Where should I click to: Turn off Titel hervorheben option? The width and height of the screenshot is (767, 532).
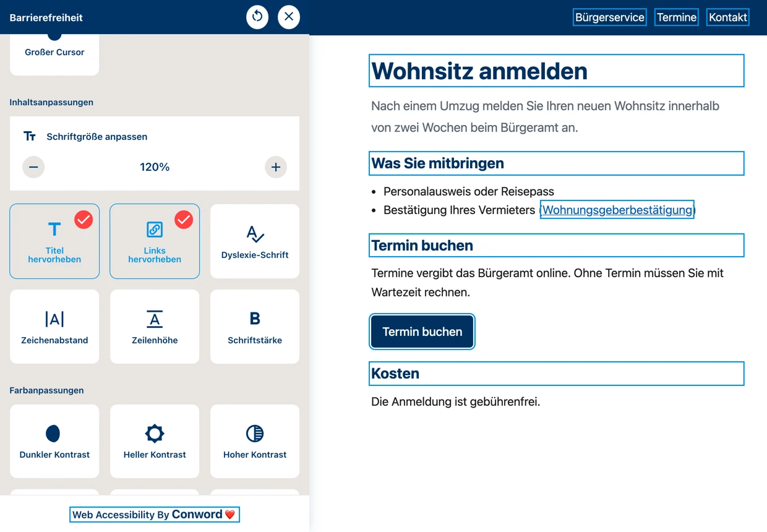[x=54, y=241]
